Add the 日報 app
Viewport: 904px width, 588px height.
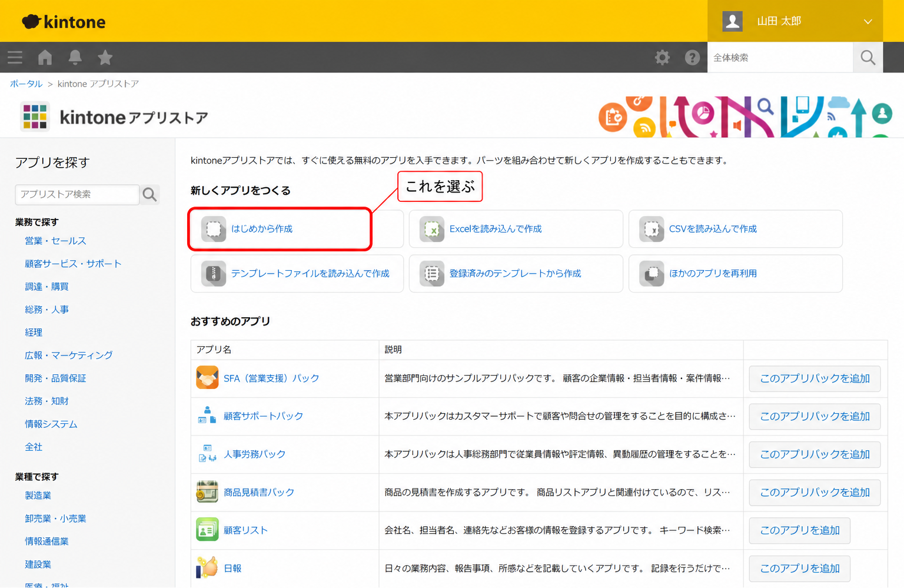pos(800,569)
